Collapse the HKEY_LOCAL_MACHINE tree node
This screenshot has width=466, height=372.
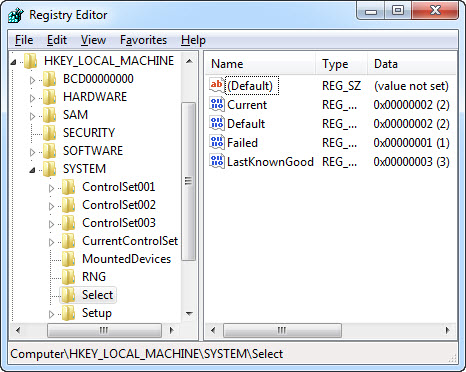[x=13, y=62]
